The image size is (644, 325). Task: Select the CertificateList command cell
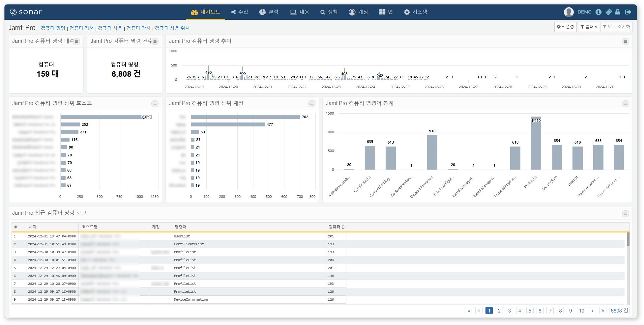click(x=249, y=244)
